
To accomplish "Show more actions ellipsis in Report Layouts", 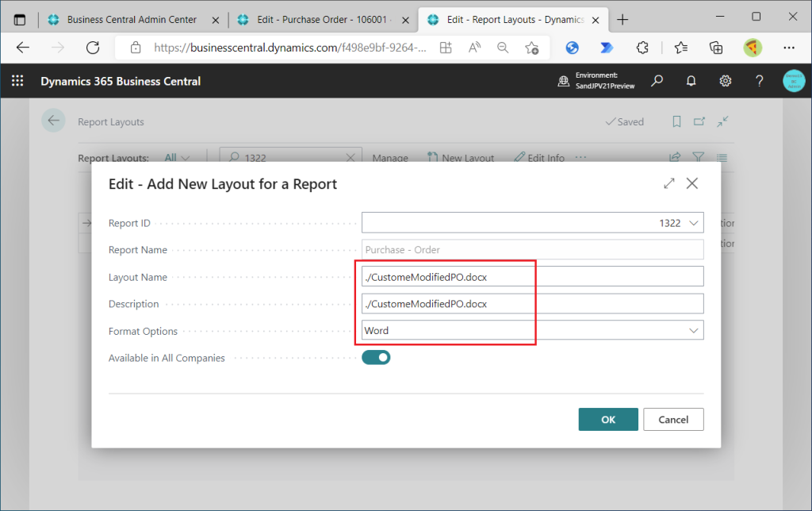I will point(581,157).
